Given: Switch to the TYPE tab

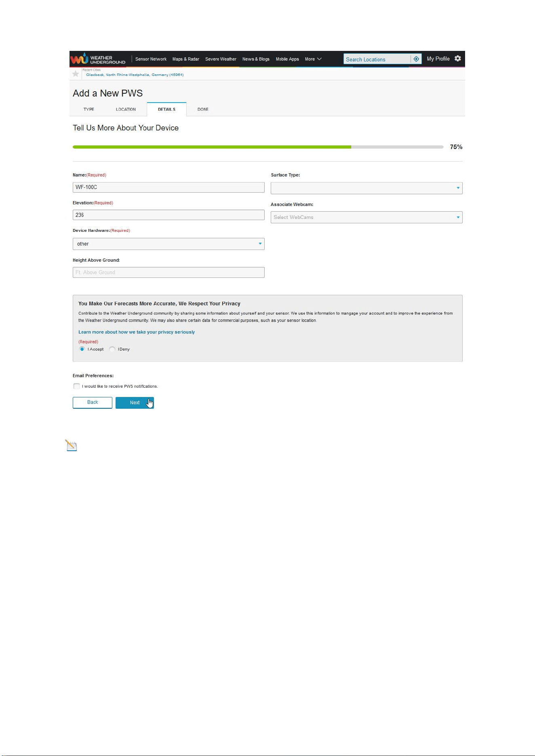Looking at the screenshot, I should [89, 109].
